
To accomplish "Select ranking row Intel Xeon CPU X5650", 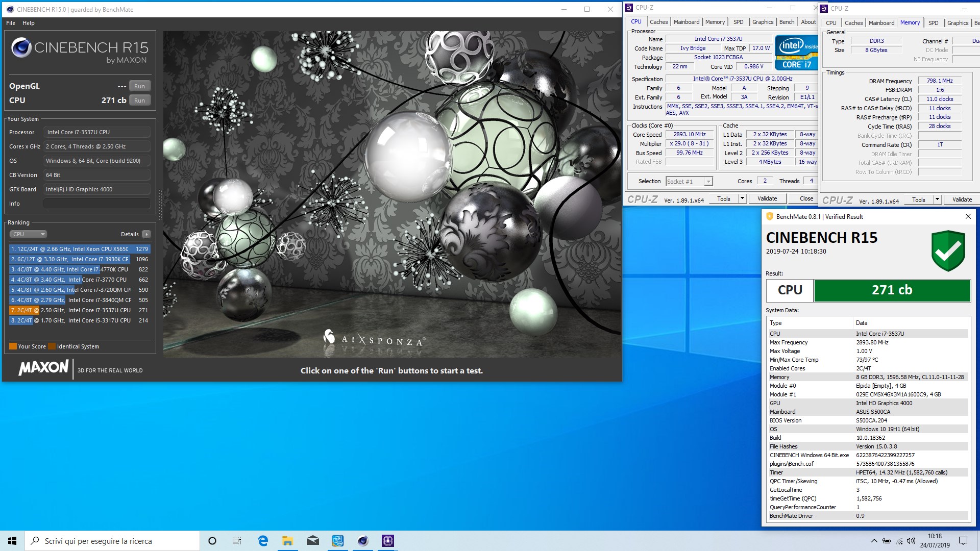I will 80,249.
